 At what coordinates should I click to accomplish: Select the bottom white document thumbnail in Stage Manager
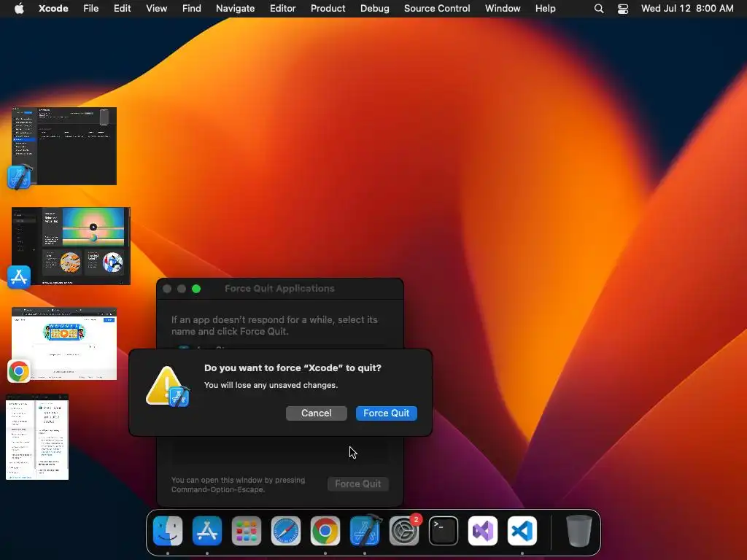point(37,437)
